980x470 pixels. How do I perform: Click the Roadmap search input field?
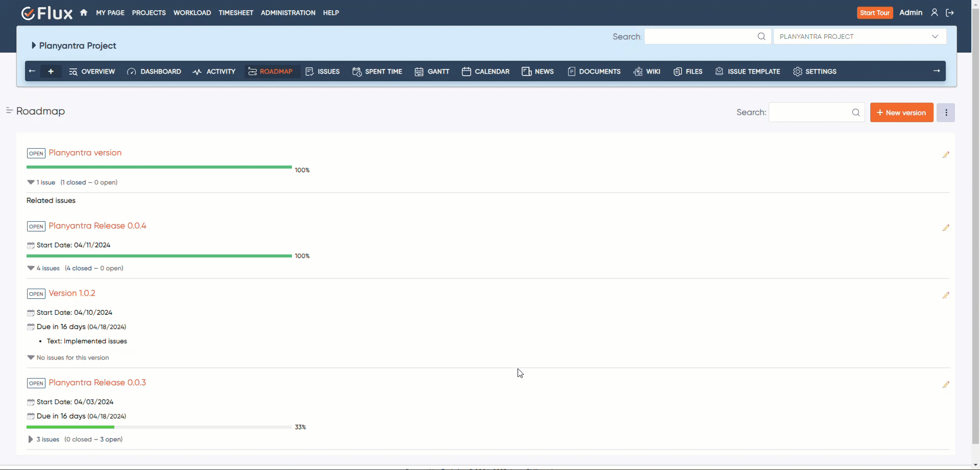[x=810, y=112]
